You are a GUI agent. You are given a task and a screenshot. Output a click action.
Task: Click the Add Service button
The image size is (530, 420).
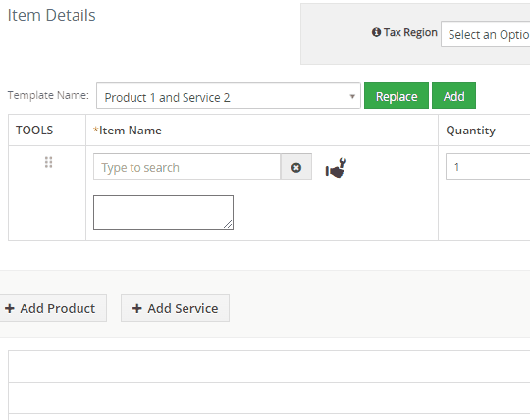[x=175, y=308]
